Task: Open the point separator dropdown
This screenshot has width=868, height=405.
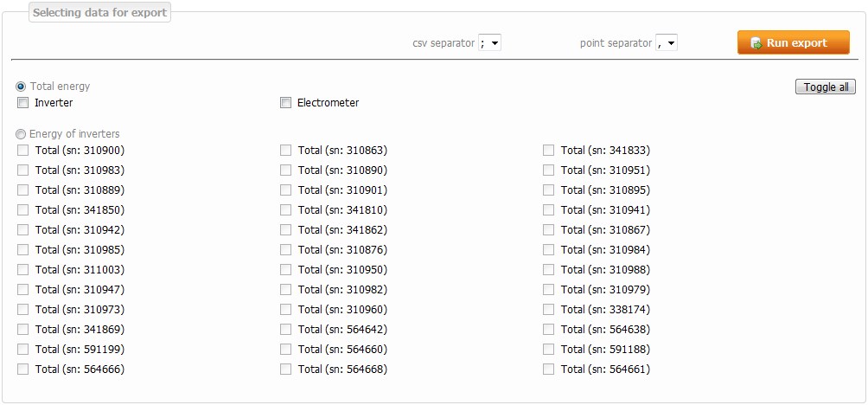Action: tap(667, 43)
